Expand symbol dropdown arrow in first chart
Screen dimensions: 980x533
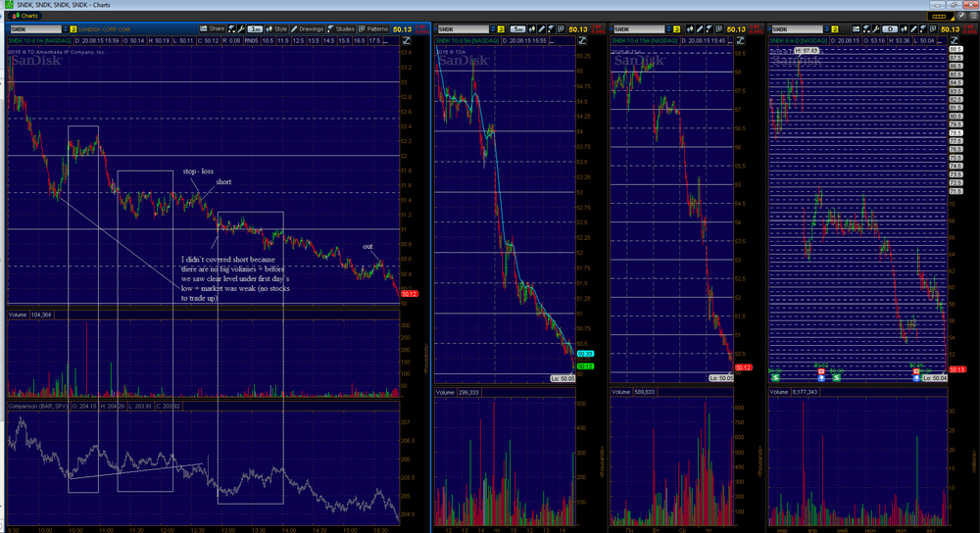pyautogui.click(x=65, y=28)
